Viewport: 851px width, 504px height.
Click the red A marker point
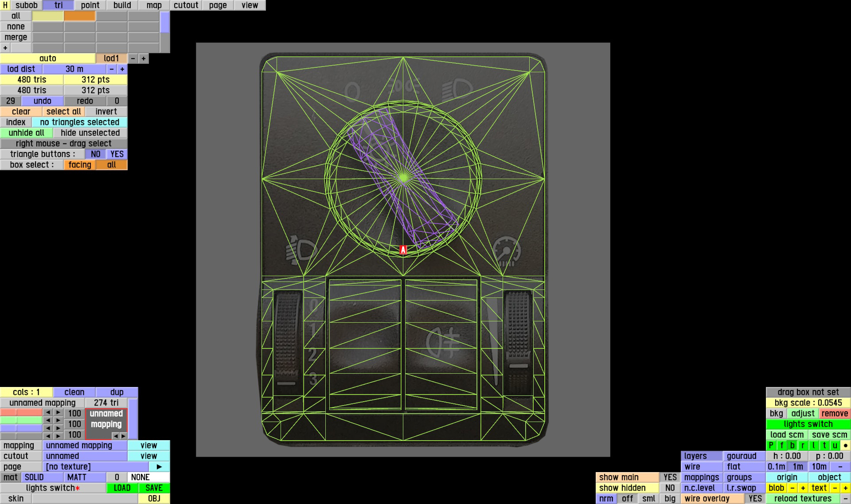[403, 250]
